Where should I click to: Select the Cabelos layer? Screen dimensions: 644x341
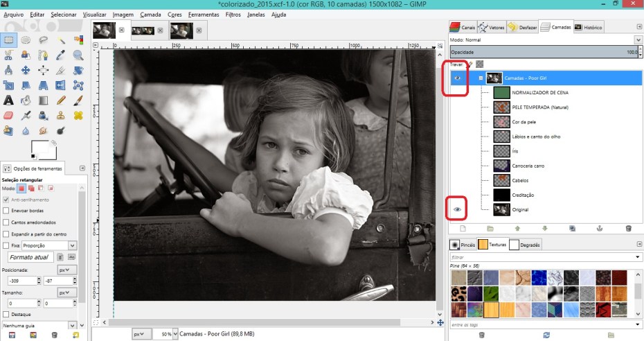coord(521,180)
